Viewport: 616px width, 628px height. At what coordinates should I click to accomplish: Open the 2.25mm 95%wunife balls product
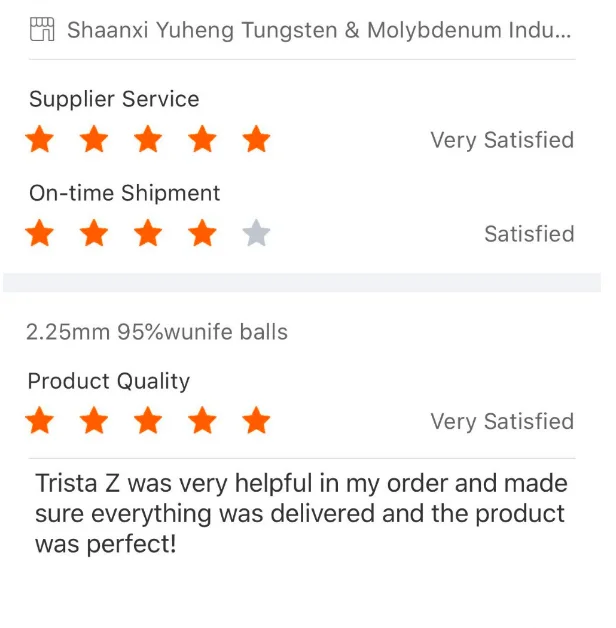157,332
